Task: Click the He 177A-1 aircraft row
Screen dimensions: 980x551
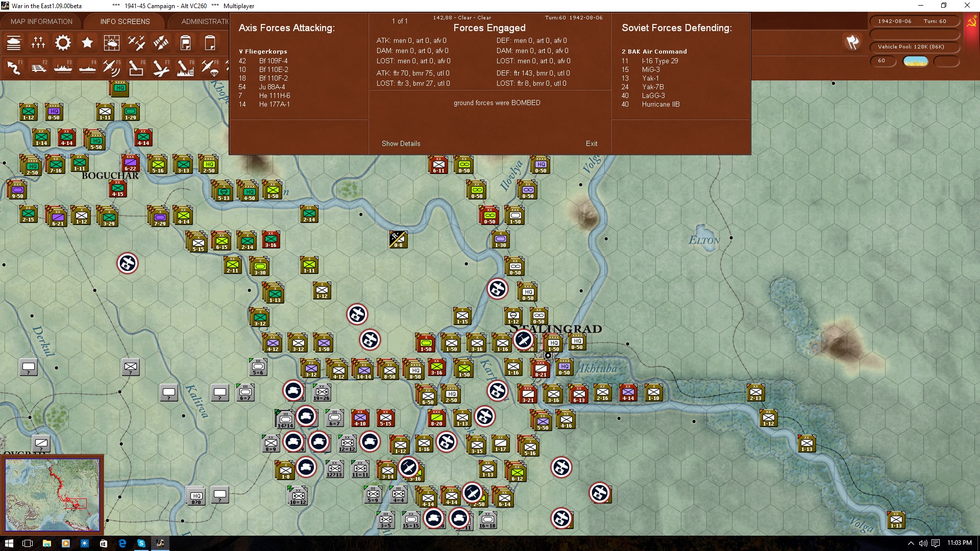Action: [x=264, y=104]
